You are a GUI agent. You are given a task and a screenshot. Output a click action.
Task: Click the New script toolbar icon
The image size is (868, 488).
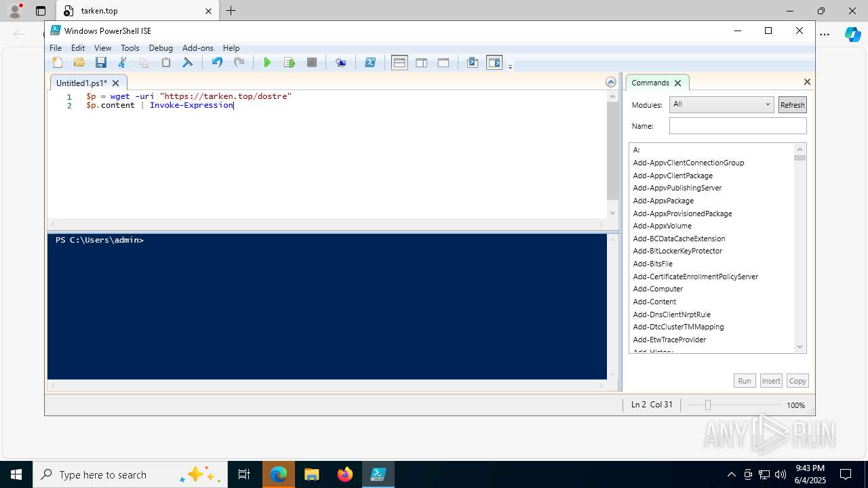(58, 62)
